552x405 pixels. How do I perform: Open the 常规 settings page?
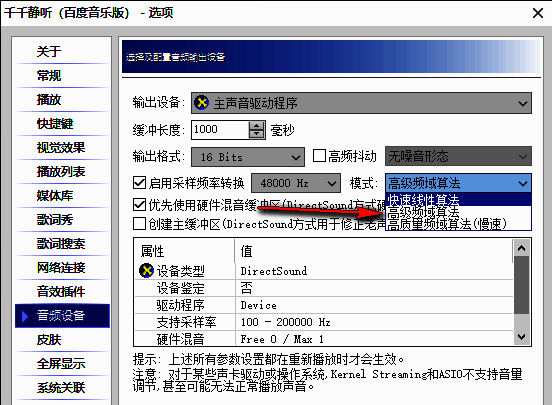(x=49, y=75)
